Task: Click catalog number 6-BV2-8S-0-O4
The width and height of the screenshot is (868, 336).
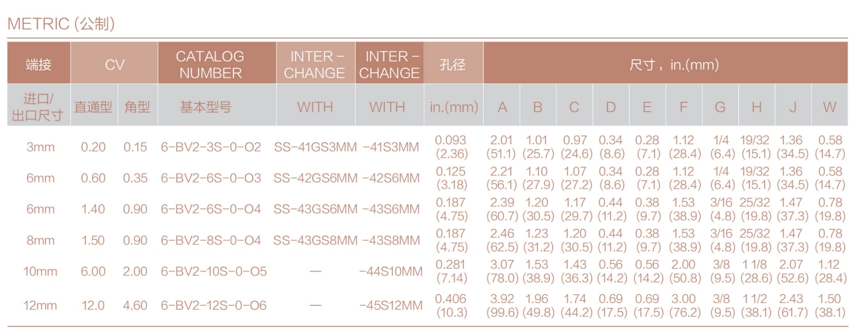Action: (x=211, y=241)
